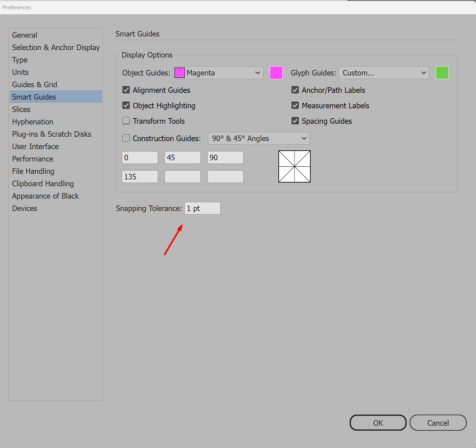Select the Smart Guides category
This screenshot has height=448, width=476.
(56, 97)
